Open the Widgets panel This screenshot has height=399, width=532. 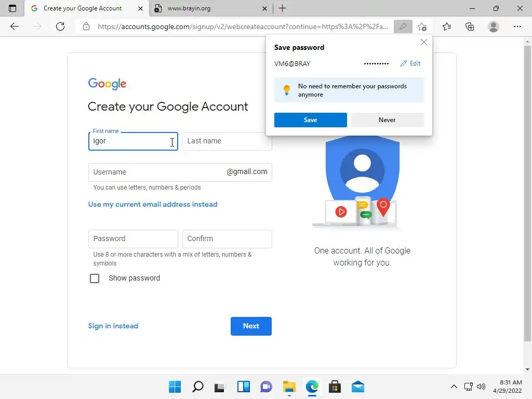(243, 387)
